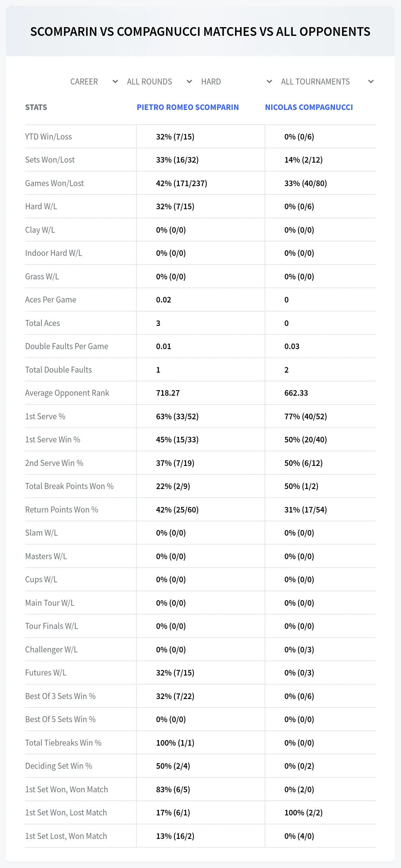The image size is (401, 868).
Task: Click the chevron beside HARD filter
Action: (x=269, y=82)
